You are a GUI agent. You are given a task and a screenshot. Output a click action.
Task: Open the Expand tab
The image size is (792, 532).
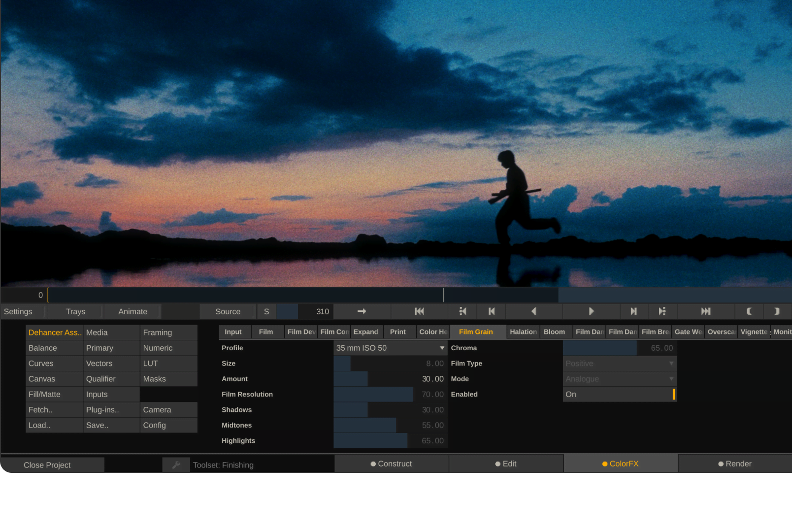pos(367,332)
